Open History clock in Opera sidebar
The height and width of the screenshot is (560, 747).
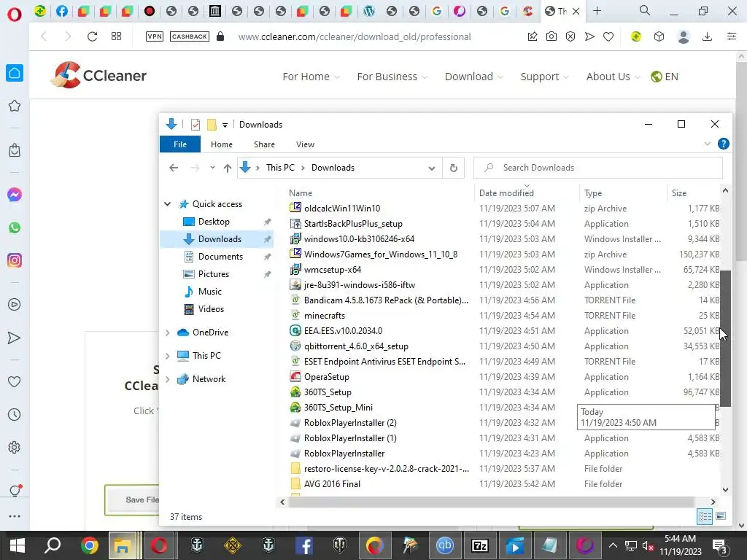pyautogui.click(x=15, y=415)
